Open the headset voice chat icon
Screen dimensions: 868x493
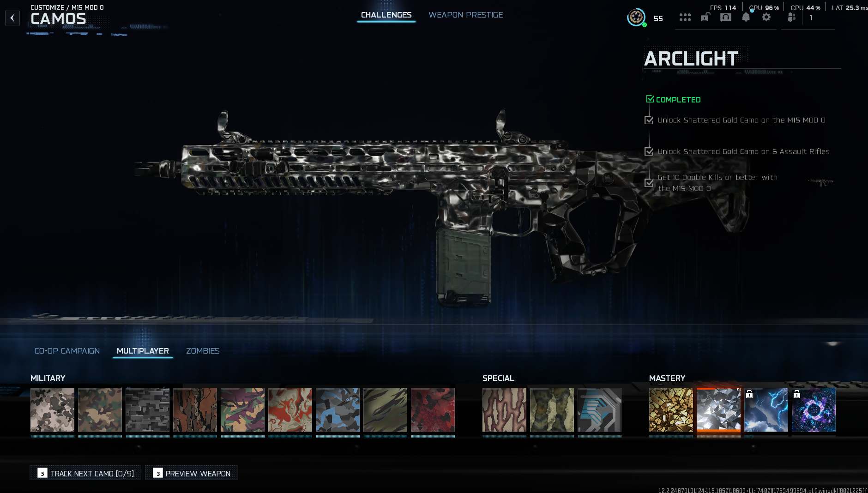click(x=725, y=18)
